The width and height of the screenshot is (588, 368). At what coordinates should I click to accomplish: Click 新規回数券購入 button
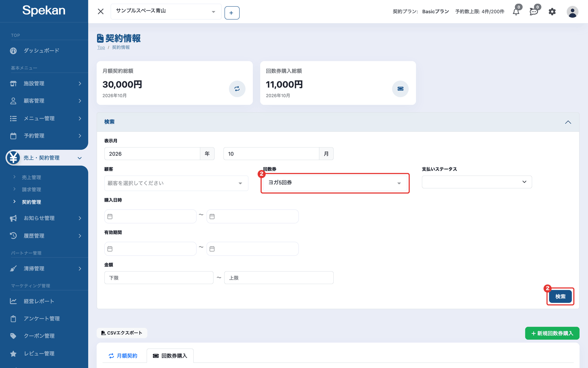[552, 333]
